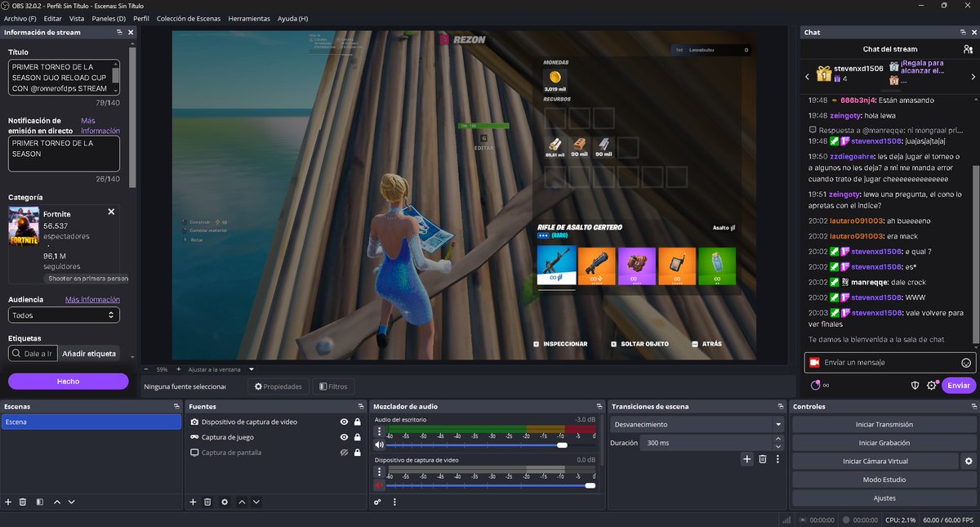The width and height of the screenshot is (980, 527).
Task: Open Dispositivo de captura audio three-dot options
Action: click(379, 471)
